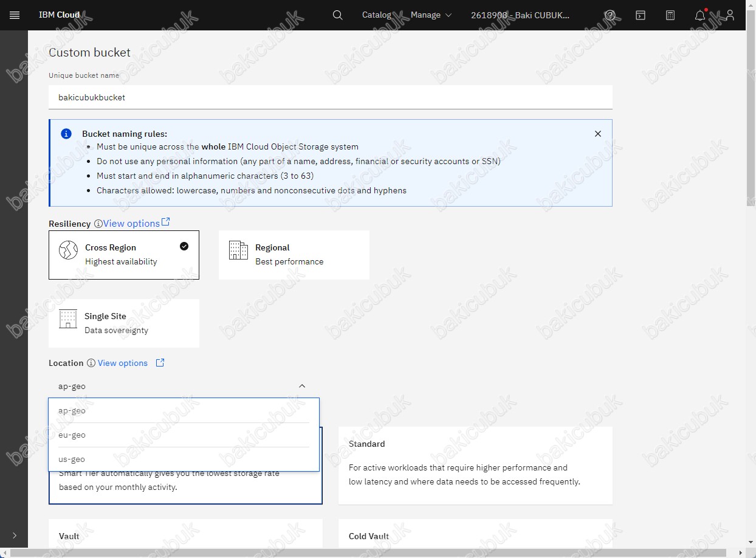Pick eu-geo from the location list
The height and width of the screenshot is (558, 756).
click(x=184, y=435)
